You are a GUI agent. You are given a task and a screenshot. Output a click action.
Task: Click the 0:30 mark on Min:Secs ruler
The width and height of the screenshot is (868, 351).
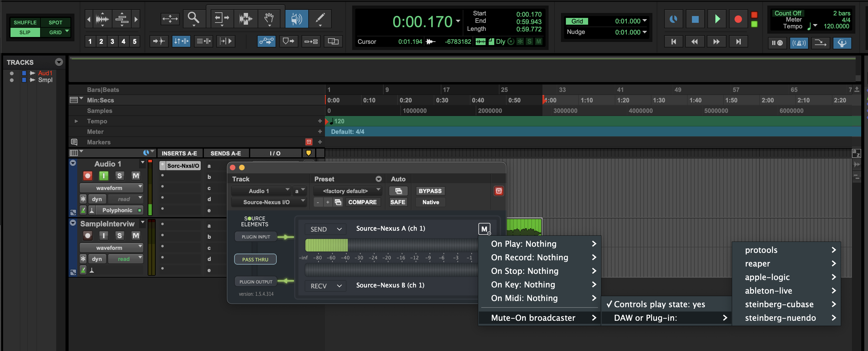tap(442, 100)
